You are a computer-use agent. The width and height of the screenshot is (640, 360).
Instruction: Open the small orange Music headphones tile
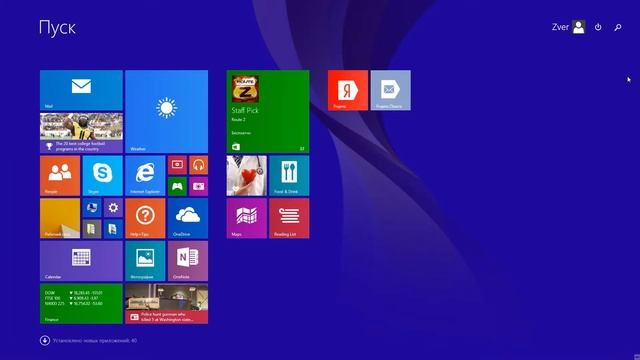198,165
